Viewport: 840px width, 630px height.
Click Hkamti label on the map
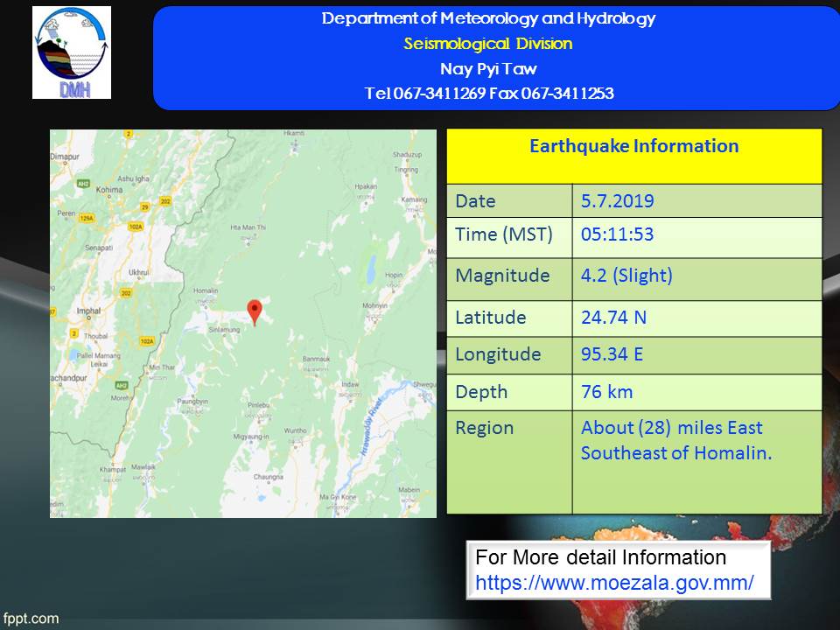point(294,133)
